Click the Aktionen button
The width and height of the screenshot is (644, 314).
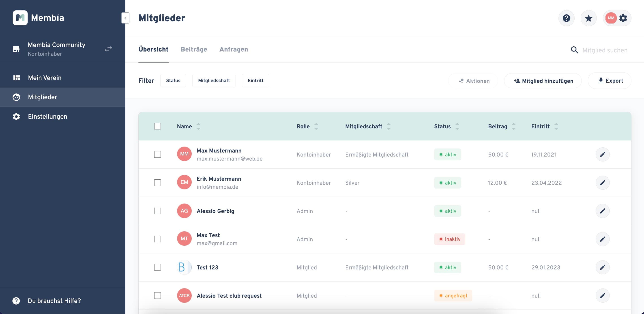[x=473, y=81]
